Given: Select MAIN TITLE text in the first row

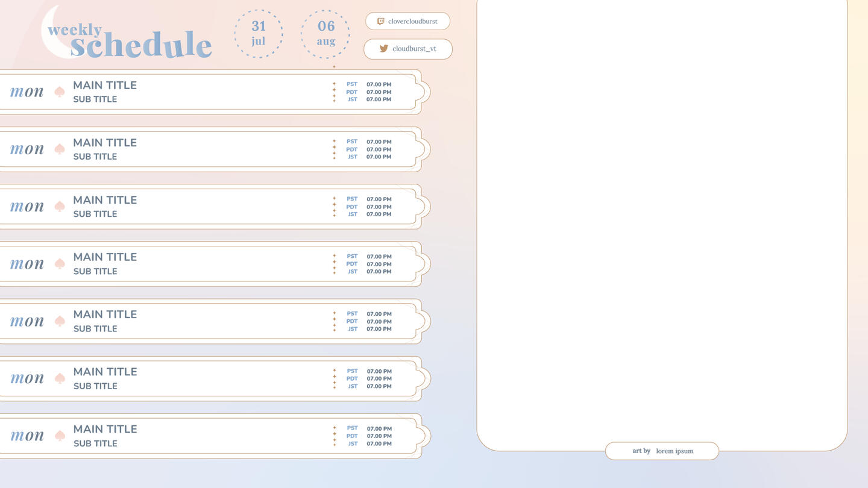Looking at the screenshot, I should pos(105,86).
